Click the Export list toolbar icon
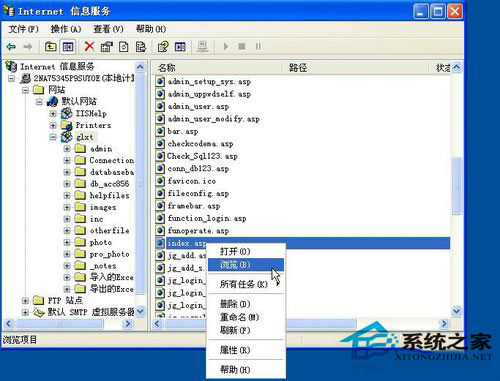 141,47
